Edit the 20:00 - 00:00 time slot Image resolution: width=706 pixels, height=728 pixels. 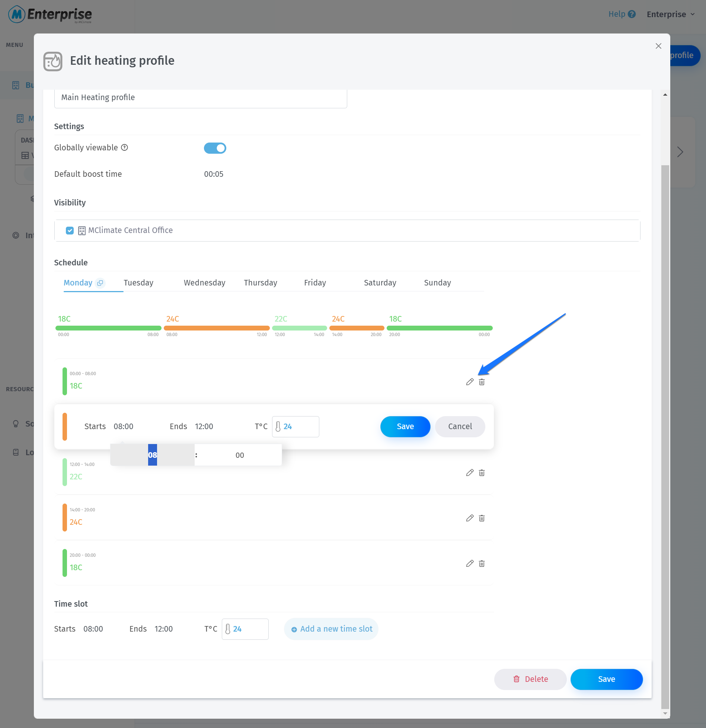[x=470, y=563]
